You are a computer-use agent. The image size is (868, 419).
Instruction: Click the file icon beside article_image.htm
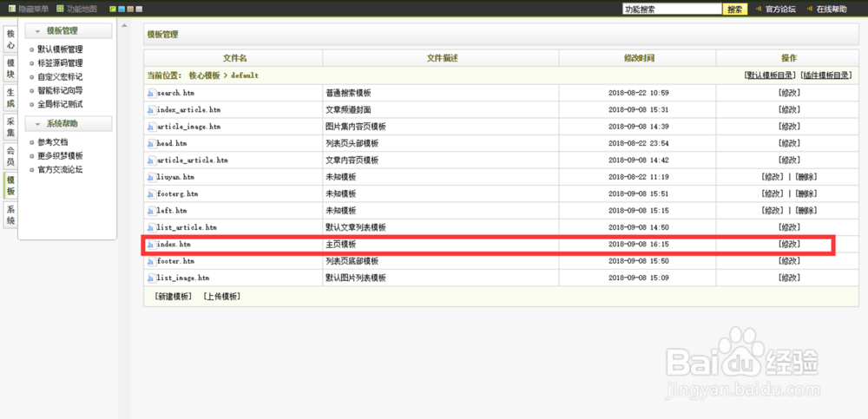click(x=151, y=127)
